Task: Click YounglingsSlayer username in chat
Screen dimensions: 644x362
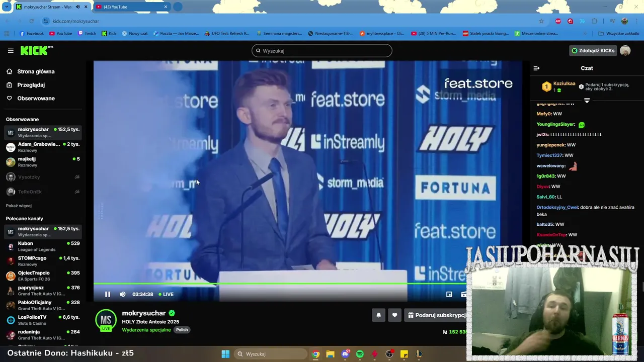Action: coord(555,124)
